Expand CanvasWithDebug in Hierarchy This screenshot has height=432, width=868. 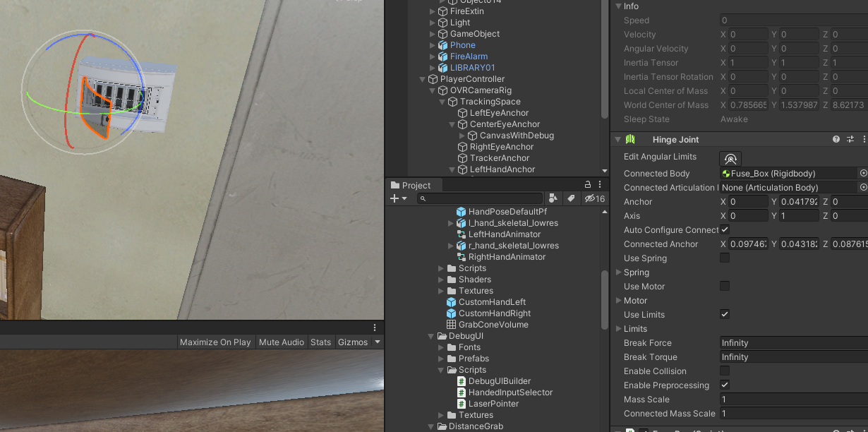pos(462,136)
